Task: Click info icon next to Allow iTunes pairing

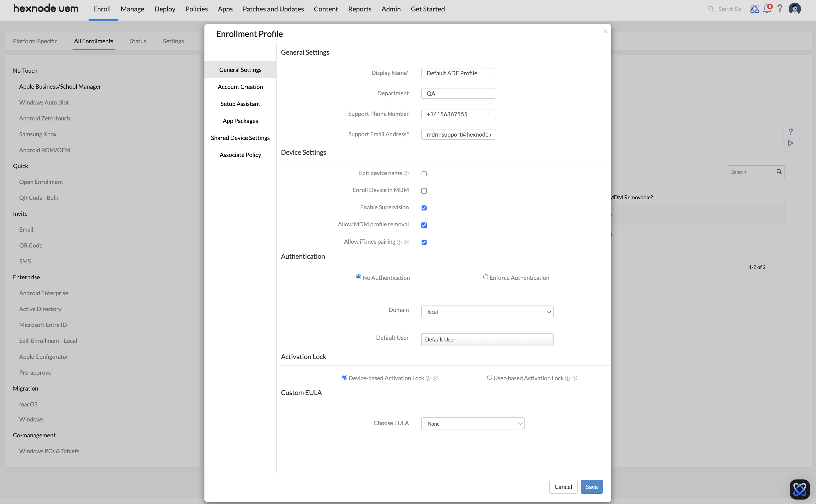Action: point(399,242)
